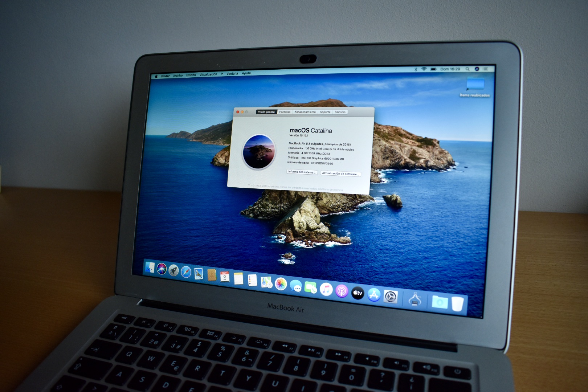
Task: Click battery status icon in menu bar
Action: [433, 69]
